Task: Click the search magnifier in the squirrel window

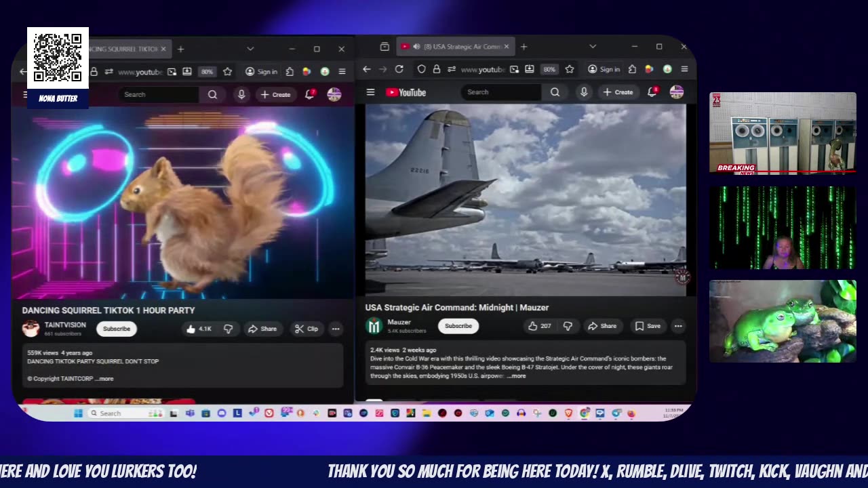Action: point(212,95)
